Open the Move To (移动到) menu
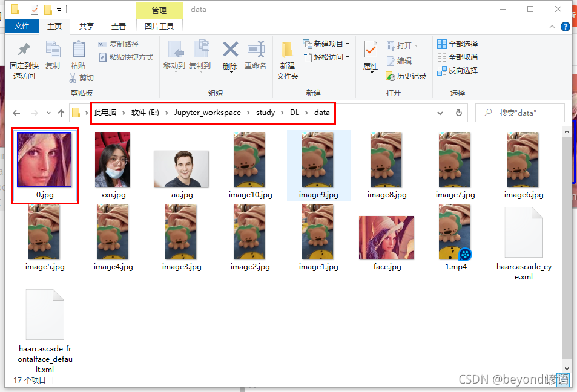 [x=174, y=56]
